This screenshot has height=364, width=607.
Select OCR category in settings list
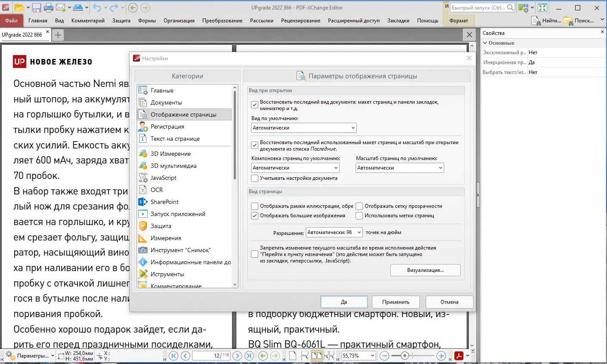coord(184,190)
